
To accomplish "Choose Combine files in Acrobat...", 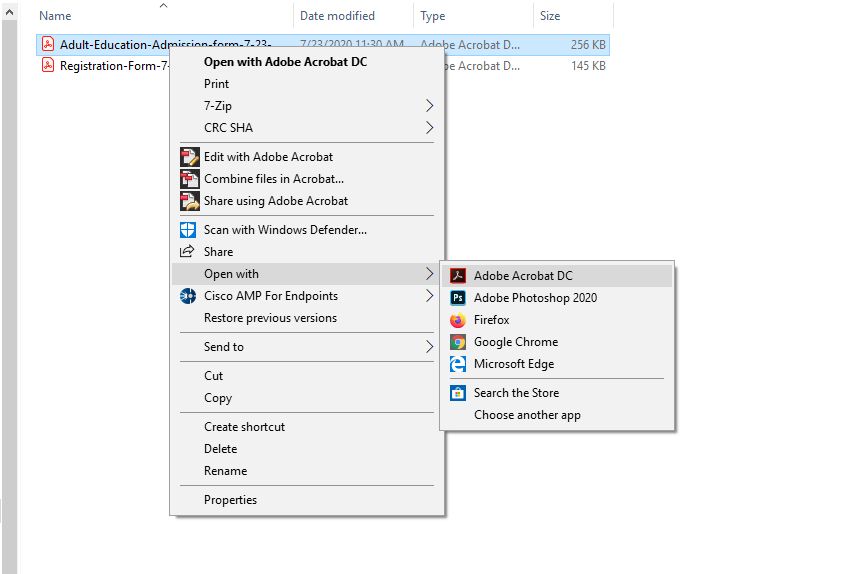I will click(x=307, y=179).
